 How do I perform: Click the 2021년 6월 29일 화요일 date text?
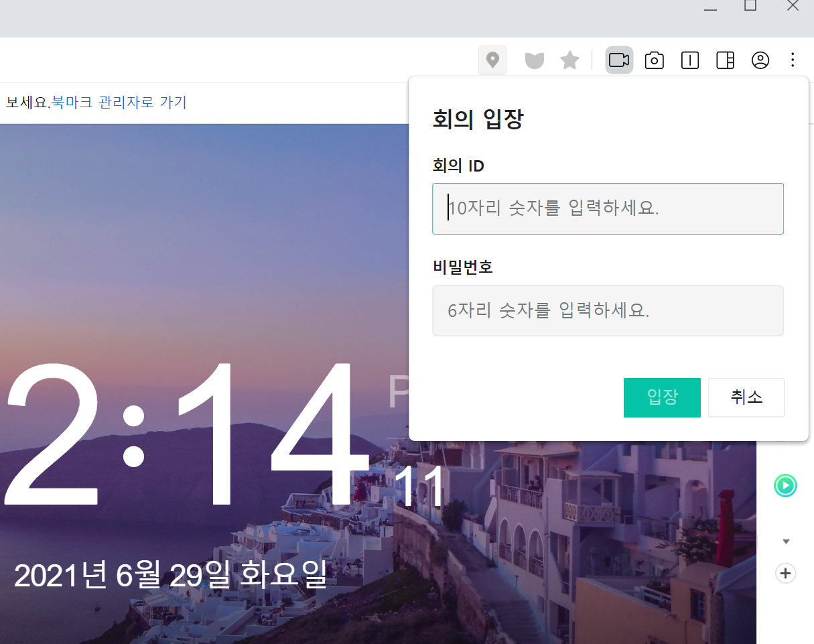[171, 575]
